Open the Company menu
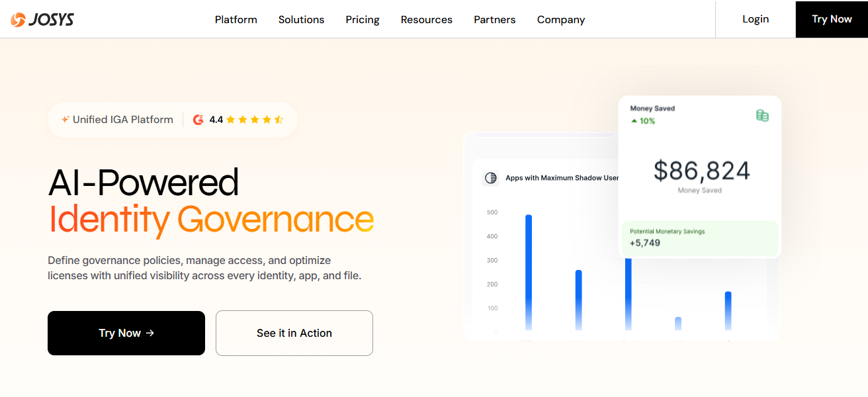 point(560,19)
